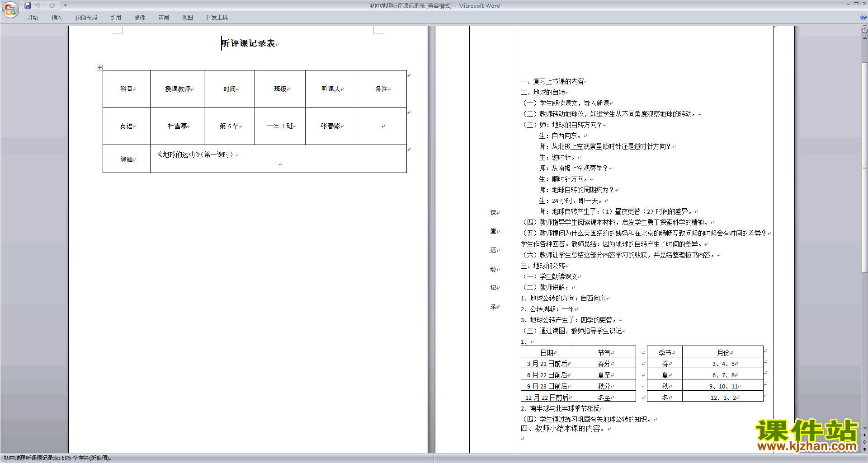Click the table move handle icon

[99, 67]
